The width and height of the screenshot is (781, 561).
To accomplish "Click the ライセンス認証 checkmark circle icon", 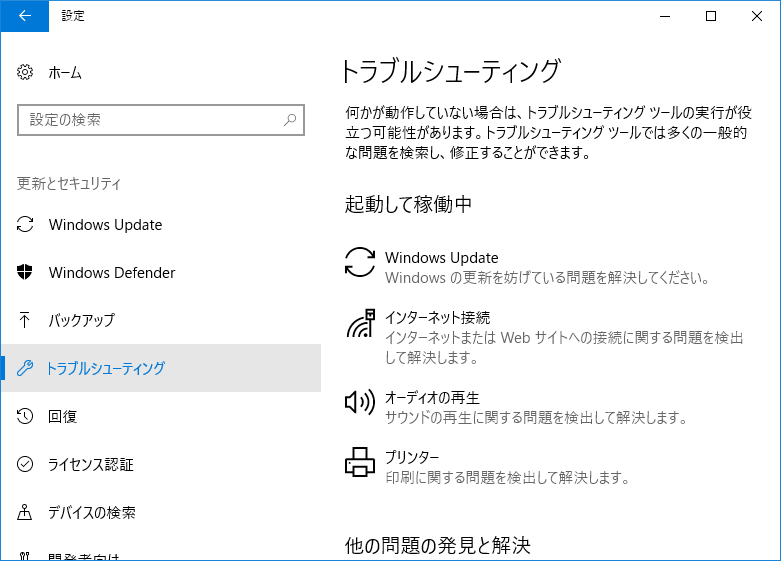I will coord(25,464).
